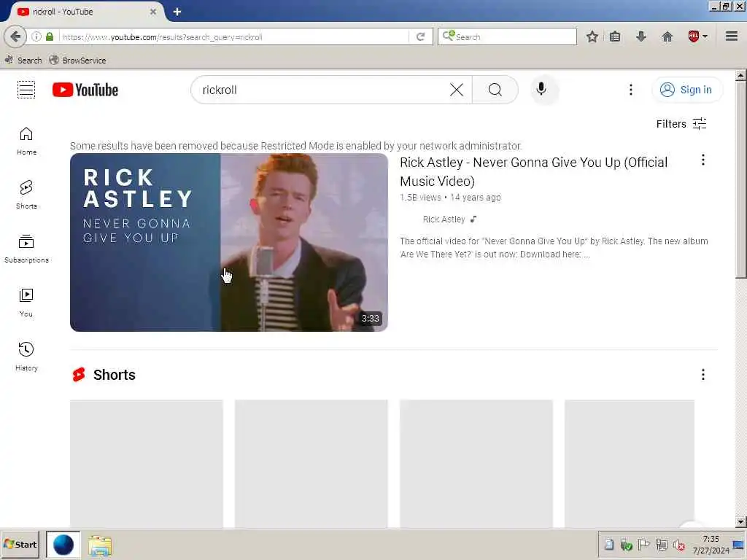This screenshot has height=560, width=747.
Task: Click the YouTube magnifier search button
Action: [x=495, y=90]
